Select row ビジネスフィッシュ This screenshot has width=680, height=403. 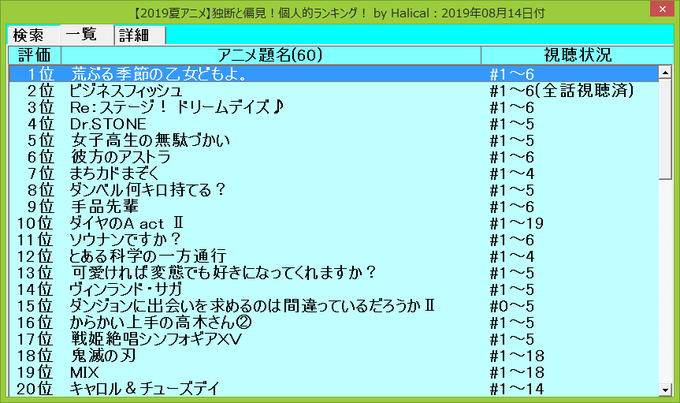point(334,91)
